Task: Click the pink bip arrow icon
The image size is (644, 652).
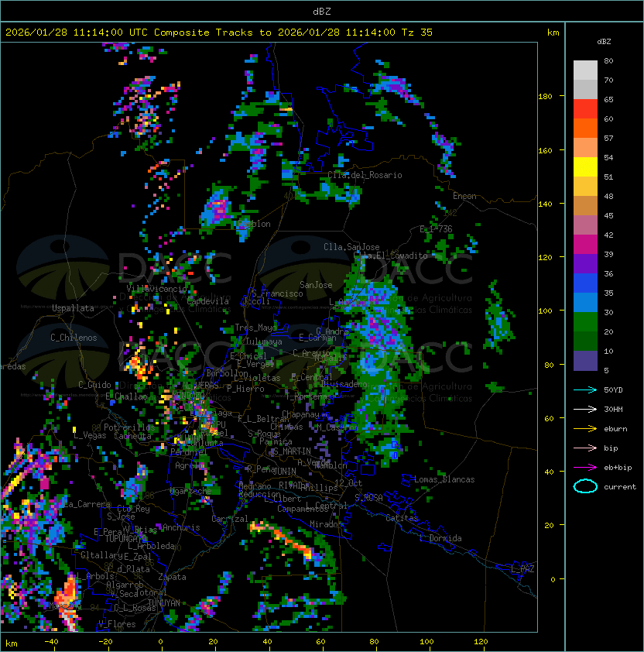Action: tap(585, 448)
